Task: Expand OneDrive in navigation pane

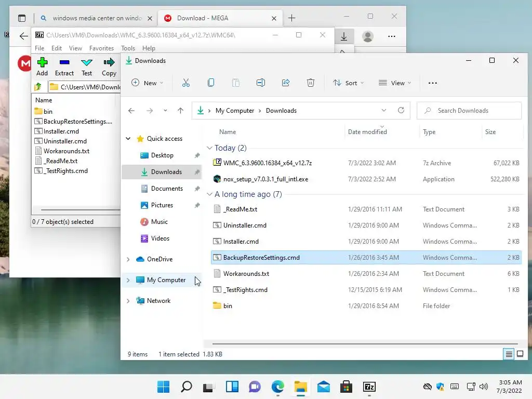Action: [x=128, y=259]
